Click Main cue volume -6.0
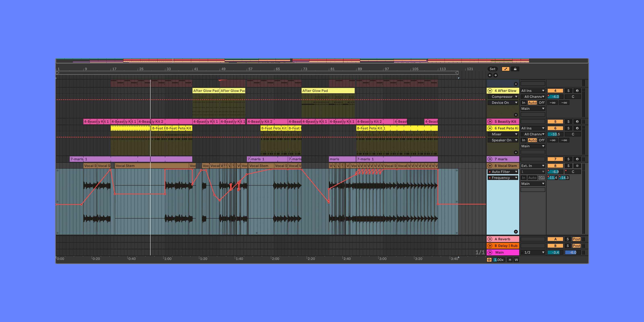Viewport: 644px width, 322px height. click(x=573, y=253)
